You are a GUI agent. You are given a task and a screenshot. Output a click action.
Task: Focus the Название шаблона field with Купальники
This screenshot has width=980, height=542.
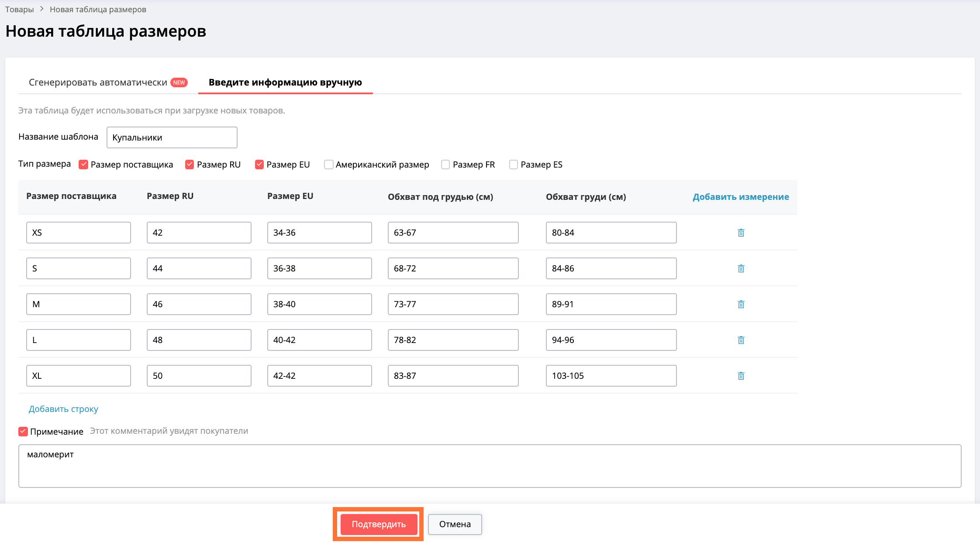tap(172, 137)
